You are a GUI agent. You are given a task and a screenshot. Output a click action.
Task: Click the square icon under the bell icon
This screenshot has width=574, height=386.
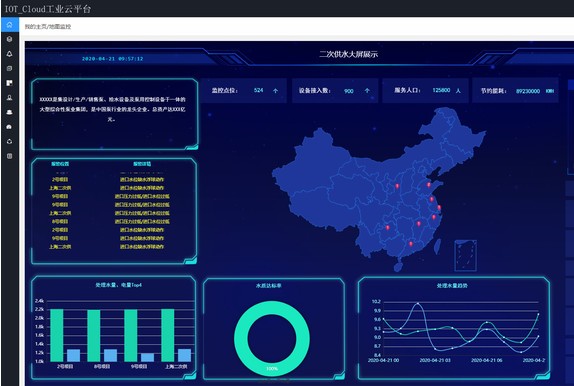[10, 68]
